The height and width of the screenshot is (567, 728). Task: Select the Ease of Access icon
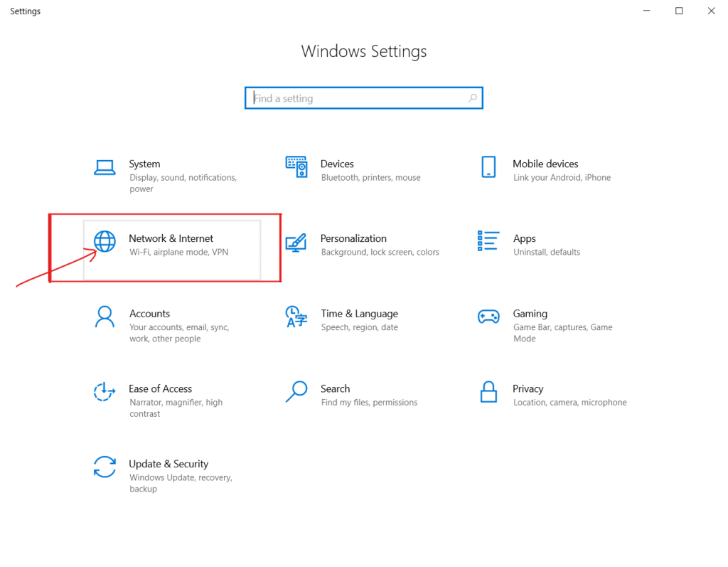105,392
